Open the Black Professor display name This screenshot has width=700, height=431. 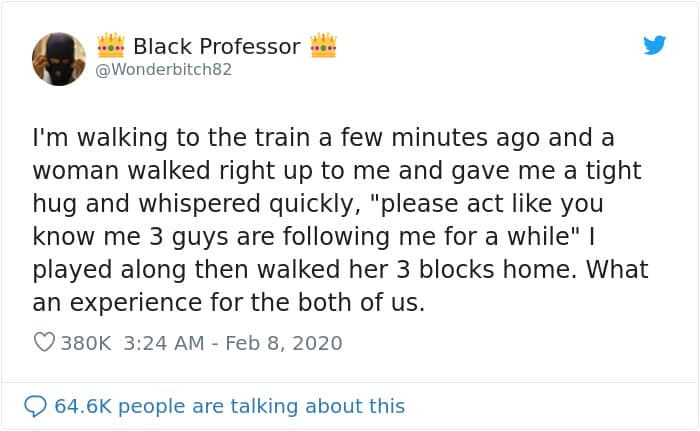pos(216,46)
